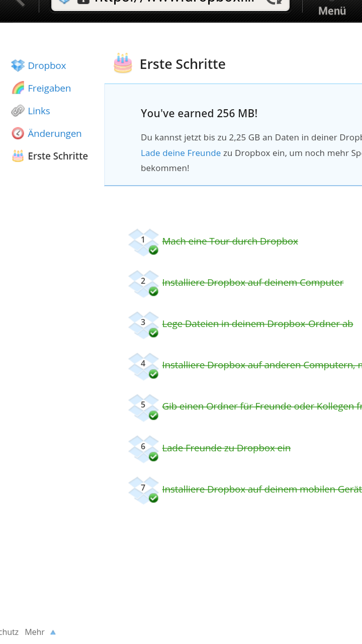362x644 pixels.
Task: Click the Dropbox box icon in sidebar
Action: (18, 65)
